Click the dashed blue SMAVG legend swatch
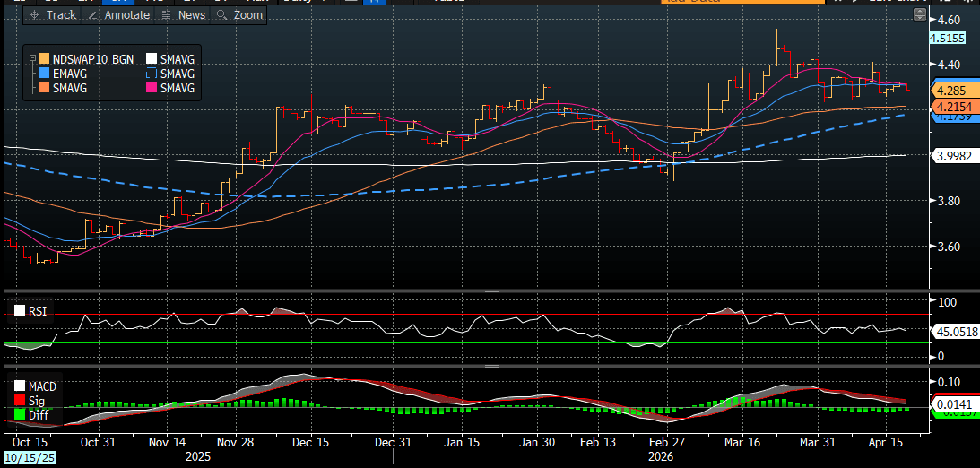Image resolution: width=980 pixels, height=468 pixels. [150, 74]
